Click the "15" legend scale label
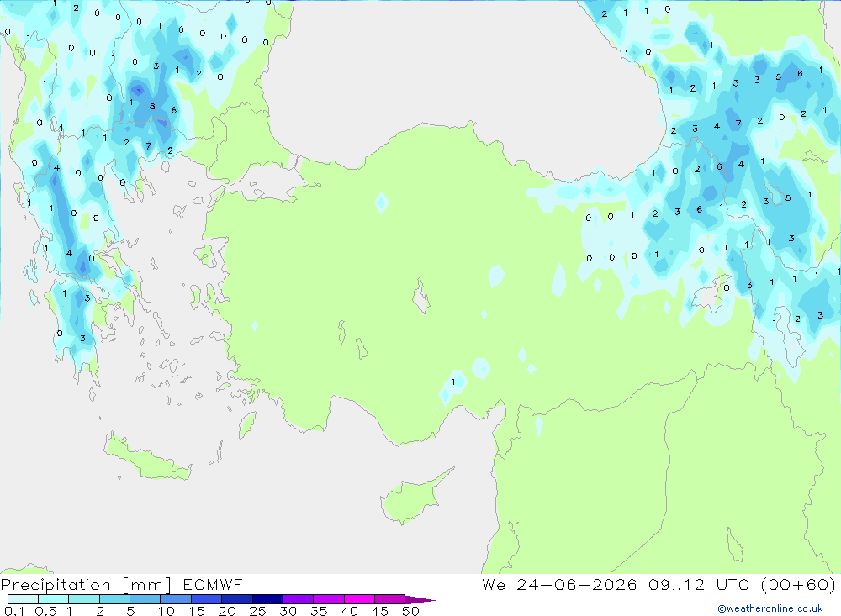Screen dimensions: 841x616 tap(197, 611)
